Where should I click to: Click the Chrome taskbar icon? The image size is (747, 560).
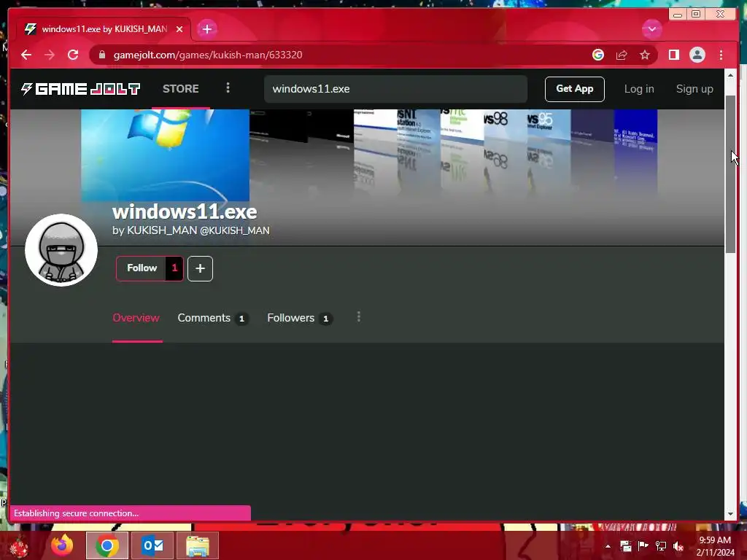(107, 545)
